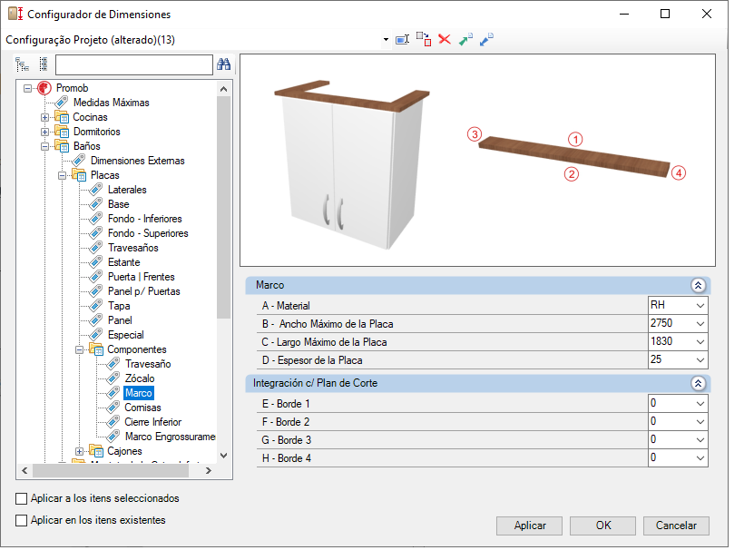Click the Aplicar button
This screenshot has width=754, height=560.
pos(530,526)
